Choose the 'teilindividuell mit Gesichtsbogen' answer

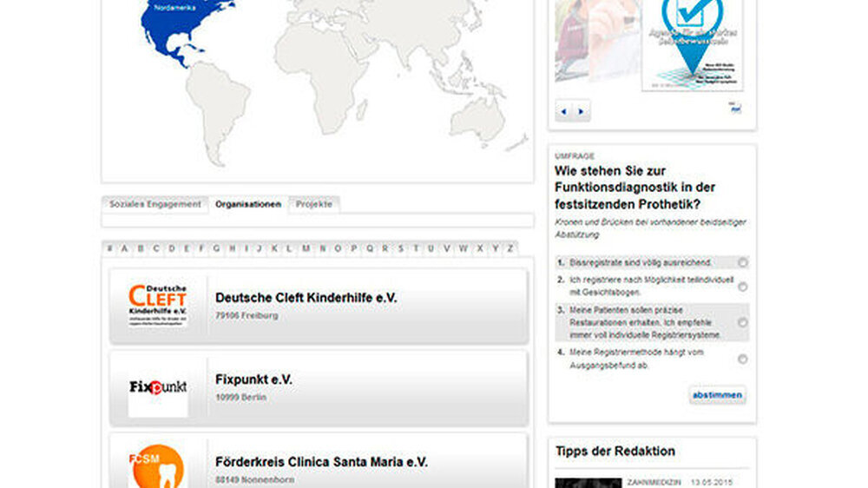point(743,287)
